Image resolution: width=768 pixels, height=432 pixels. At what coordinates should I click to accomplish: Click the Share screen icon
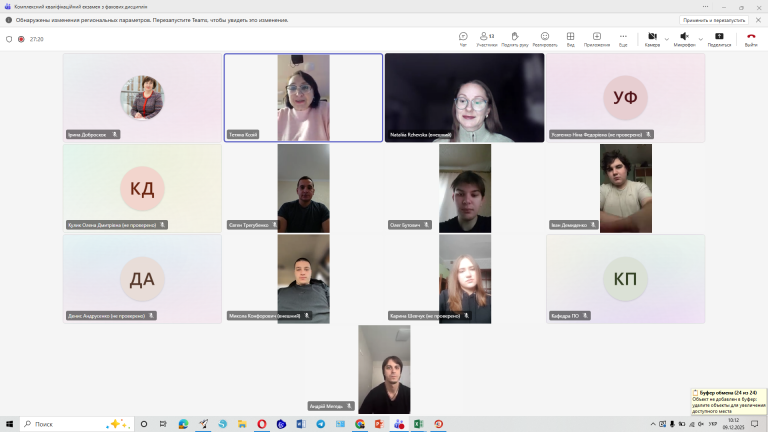[x=719, y=38]
